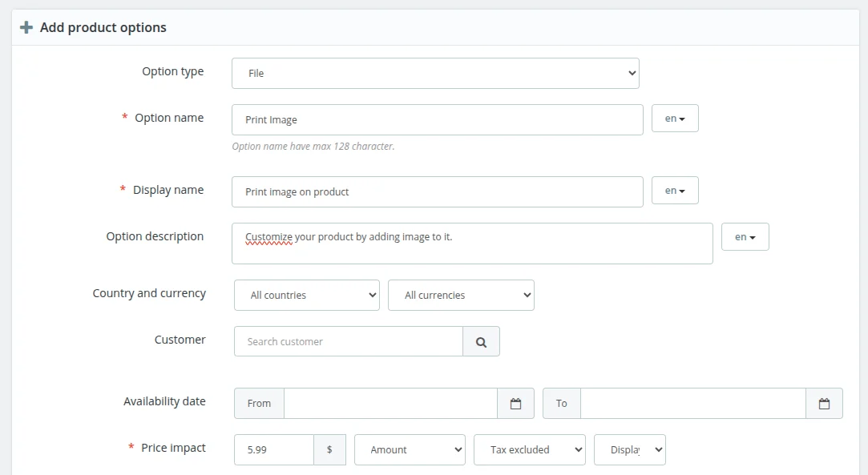Open the Display dropdown in Price impact row

click(x=629, y=449)
